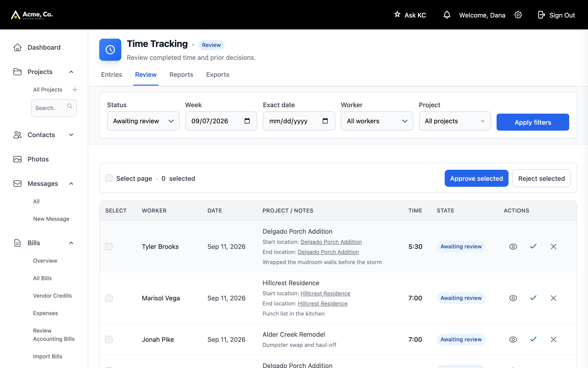The width and height of the screenshot is (588, 368).
Task: Click the Approve selected button
Action: pyautogui.click(x=476, y=178)
